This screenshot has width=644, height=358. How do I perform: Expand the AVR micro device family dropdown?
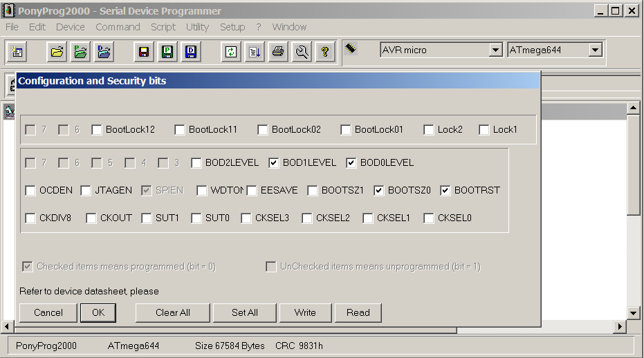(x=496, y=50)
